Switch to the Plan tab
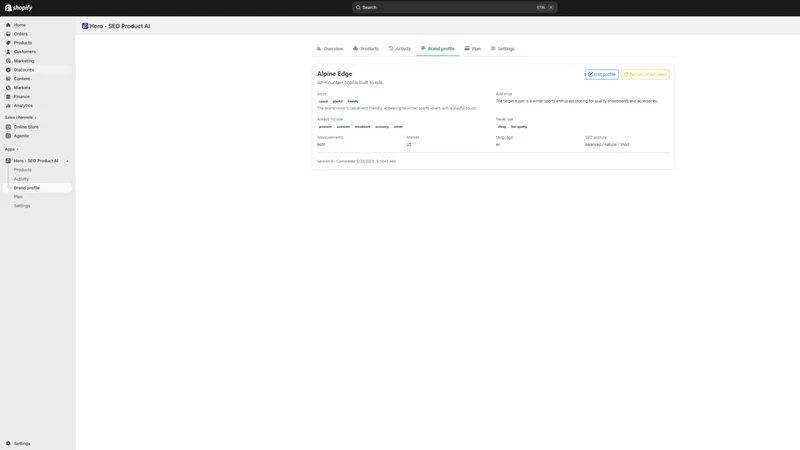This screenshot has width=800, height=450. 472,48
